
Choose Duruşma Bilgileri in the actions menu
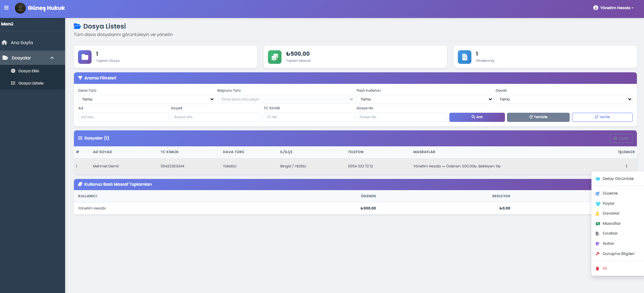click(x=618, y=254)
